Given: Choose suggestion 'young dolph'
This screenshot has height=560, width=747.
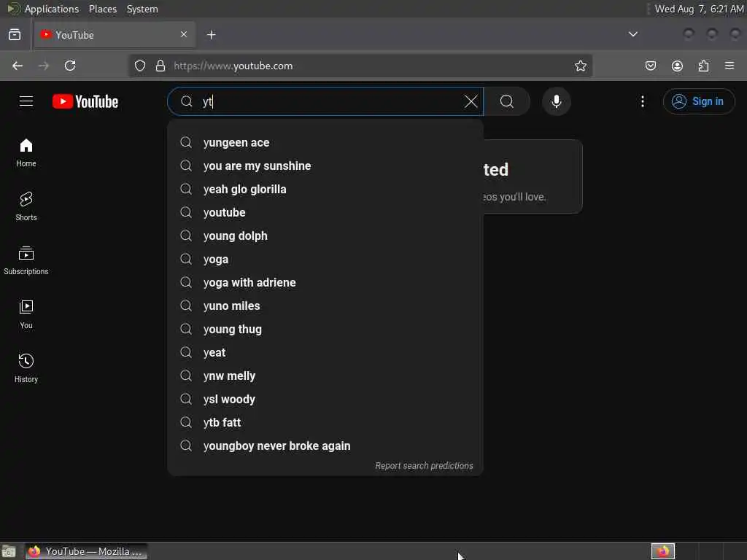Looking at the screenshot, I should coord(325,236).
